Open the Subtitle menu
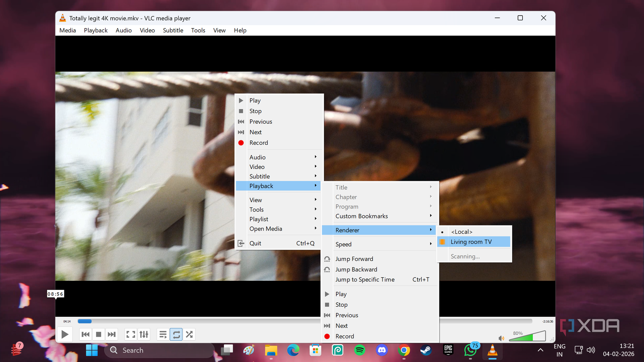This screenshot has height=362, width=644. click(x=173, y=30)
